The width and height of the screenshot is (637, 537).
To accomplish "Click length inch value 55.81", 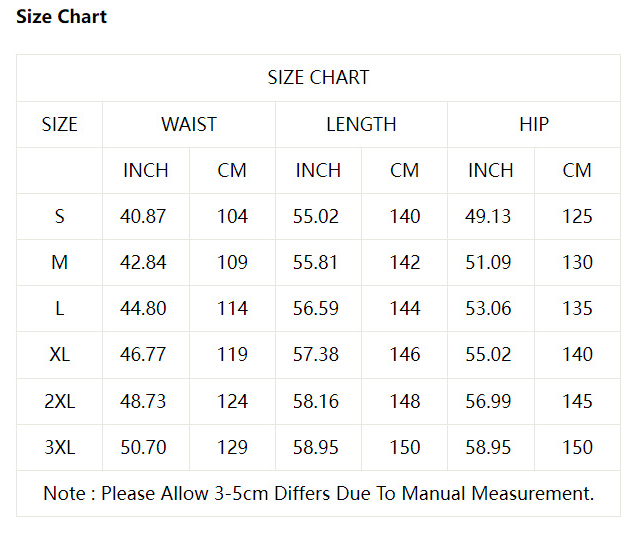I will coord(316,263).
